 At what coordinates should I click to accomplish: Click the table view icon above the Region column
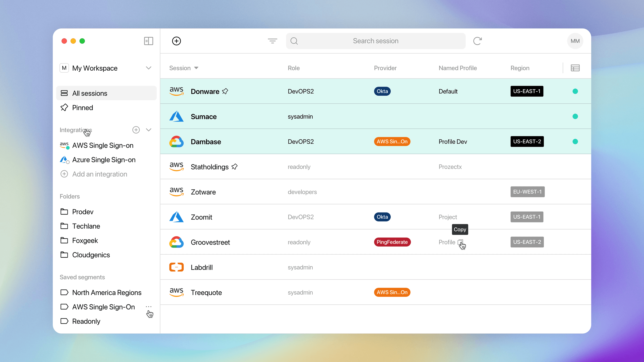pos(575,68)
